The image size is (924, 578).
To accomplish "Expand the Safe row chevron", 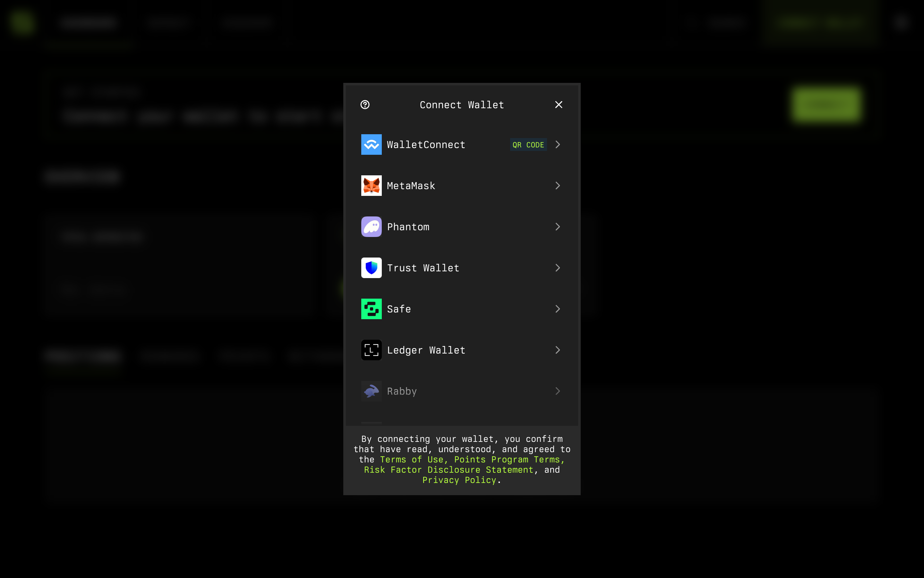I will point(558,309).
